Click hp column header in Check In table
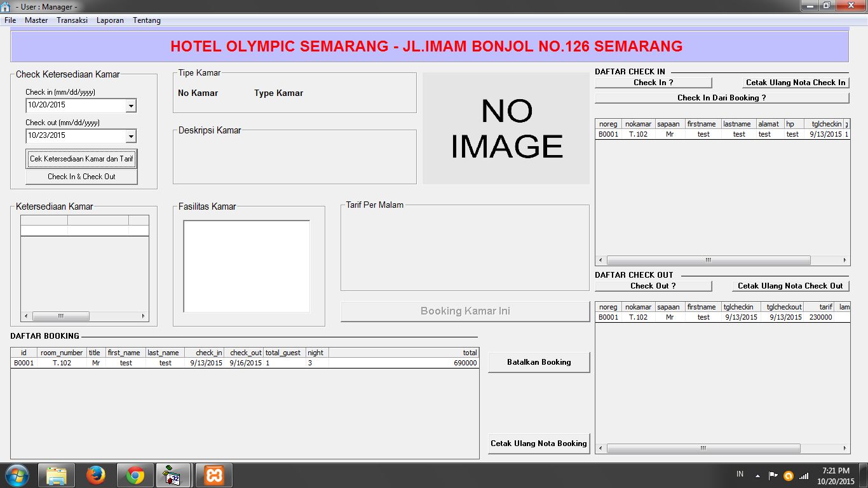This screenshot has height=488, width=868. point(794,124)
